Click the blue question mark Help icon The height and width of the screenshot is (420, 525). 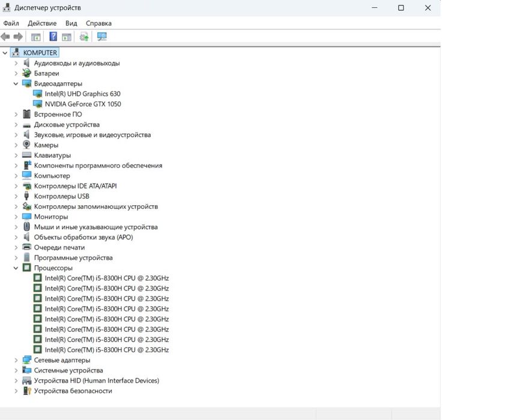coord(53,37)
